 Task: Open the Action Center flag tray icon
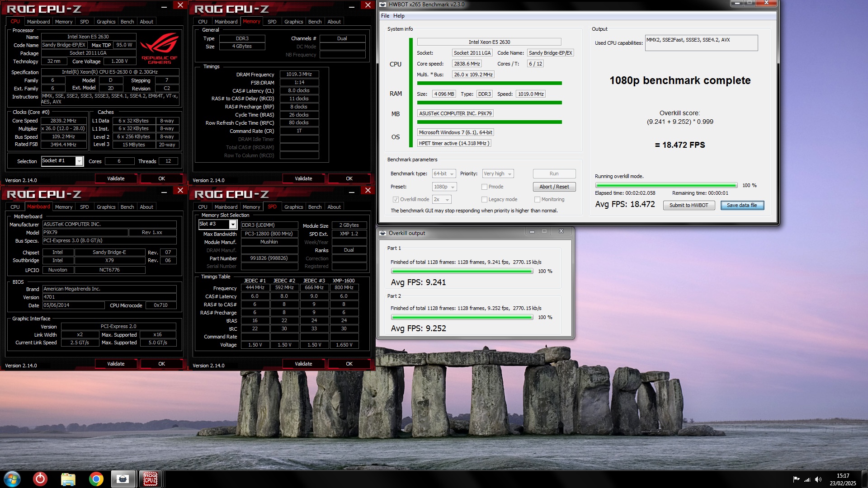click(796, 479)
